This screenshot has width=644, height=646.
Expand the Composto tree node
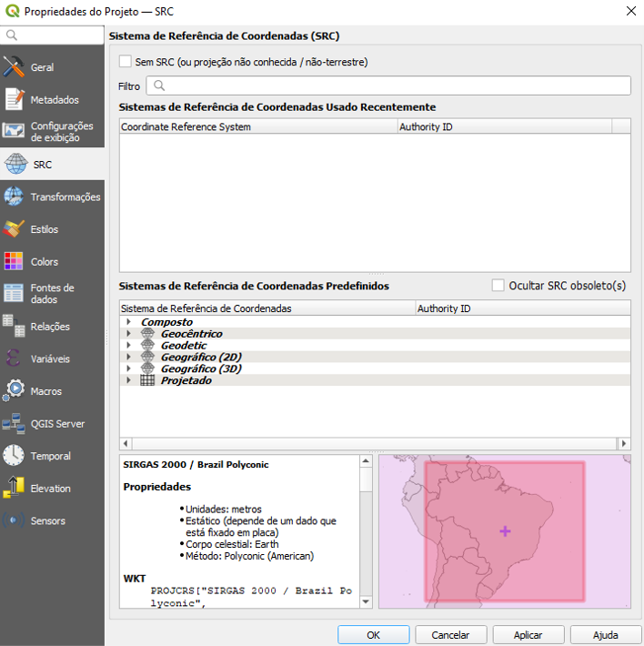tap(129, 322)
